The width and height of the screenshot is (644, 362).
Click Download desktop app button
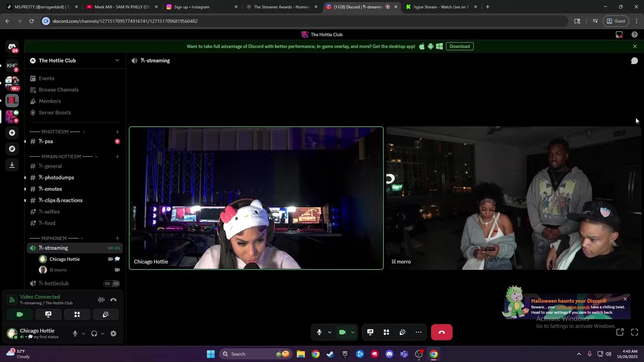pos(459,46)
